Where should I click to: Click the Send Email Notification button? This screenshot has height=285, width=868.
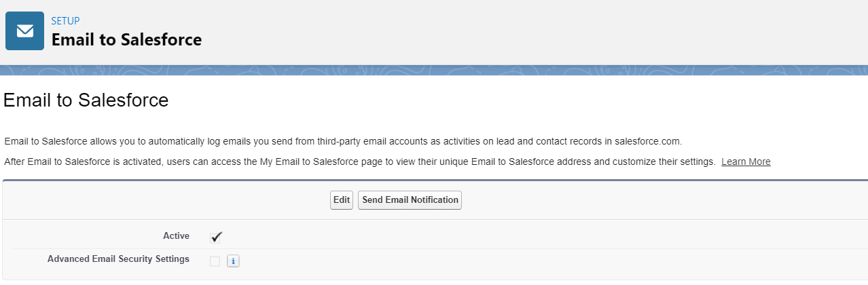tap(410, 200)
